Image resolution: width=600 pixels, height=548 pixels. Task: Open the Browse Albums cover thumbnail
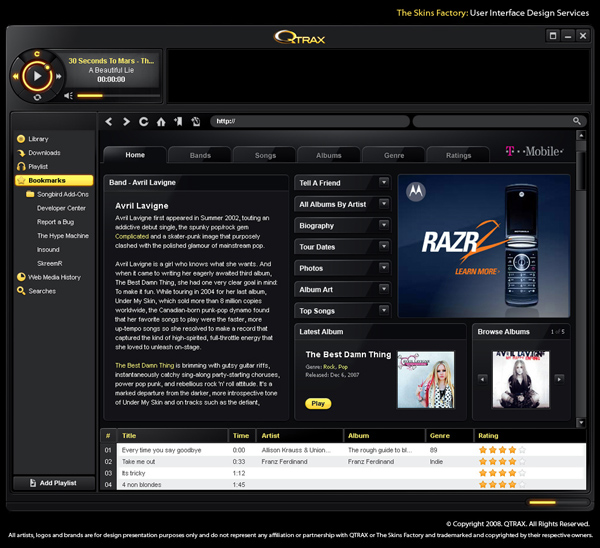pos(521,380)
